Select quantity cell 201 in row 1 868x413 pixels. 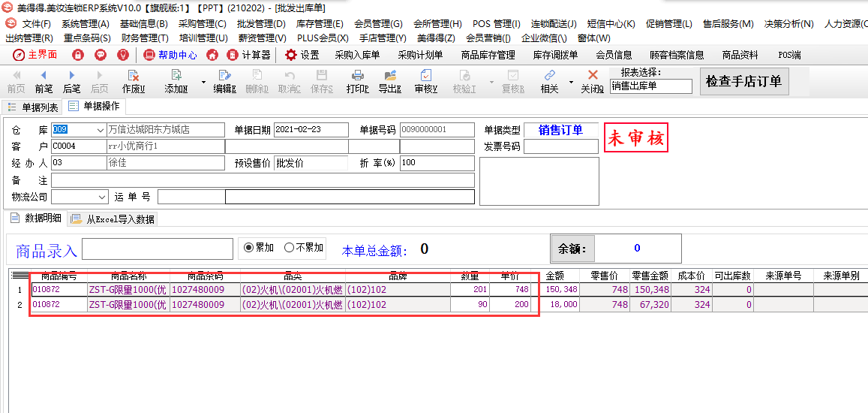470,289
